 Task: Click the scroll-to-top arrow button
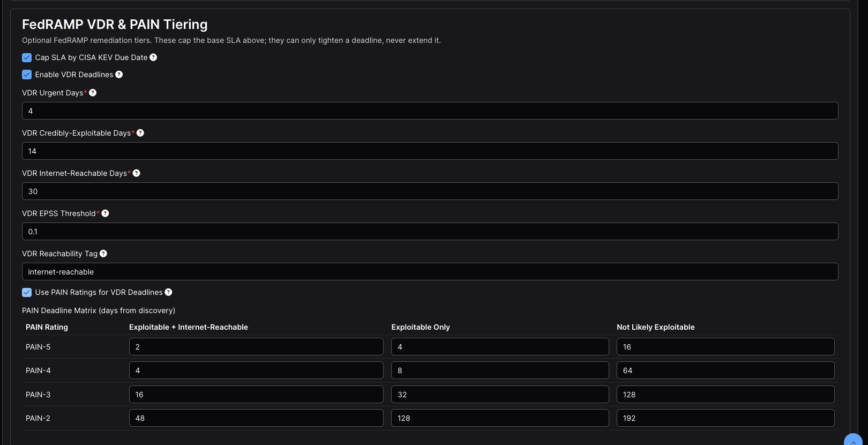coord(853,440)
